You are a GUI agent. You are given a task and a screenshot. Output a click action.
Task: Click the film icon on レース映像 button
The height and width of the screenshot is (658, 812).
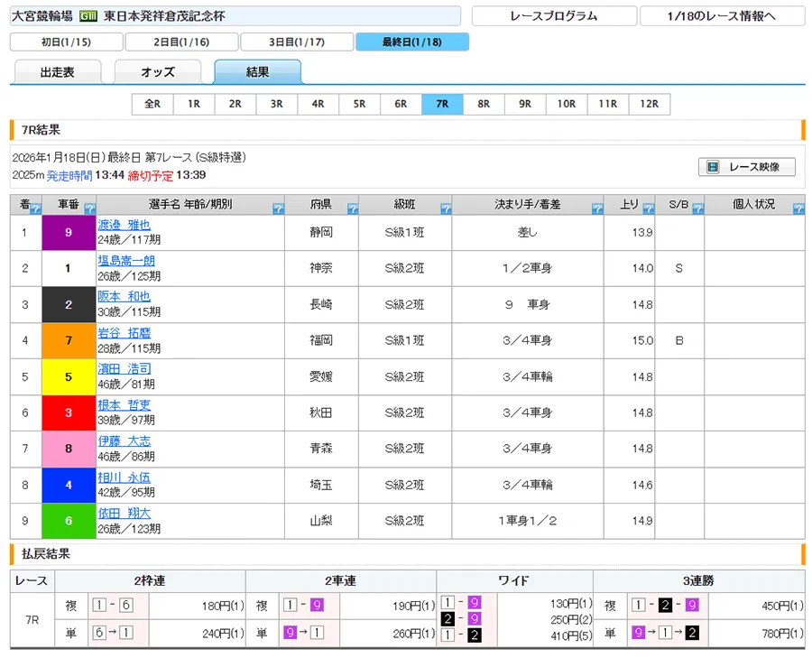click(714, 167)
